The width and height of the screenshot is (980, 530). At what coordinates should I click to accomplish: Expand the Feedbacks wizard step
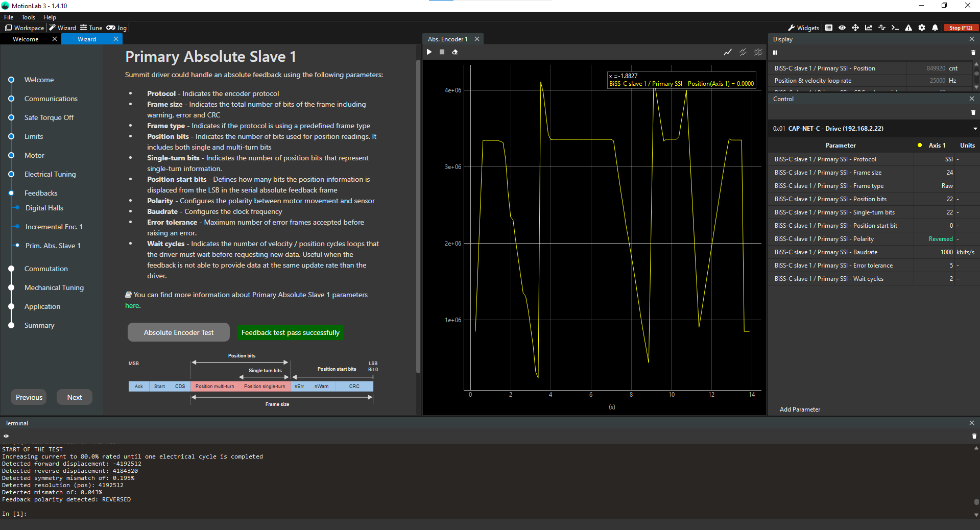coord(41,193)
